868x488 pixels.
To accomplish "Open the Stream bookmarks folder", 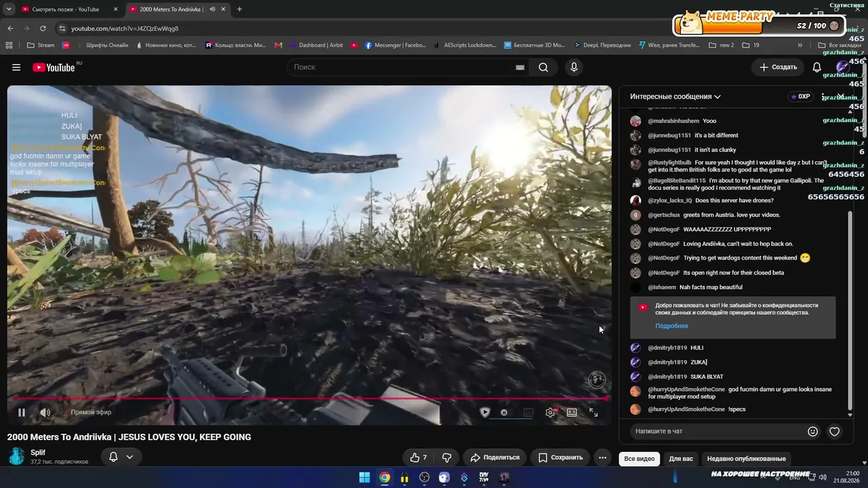I will pos(41,45).
